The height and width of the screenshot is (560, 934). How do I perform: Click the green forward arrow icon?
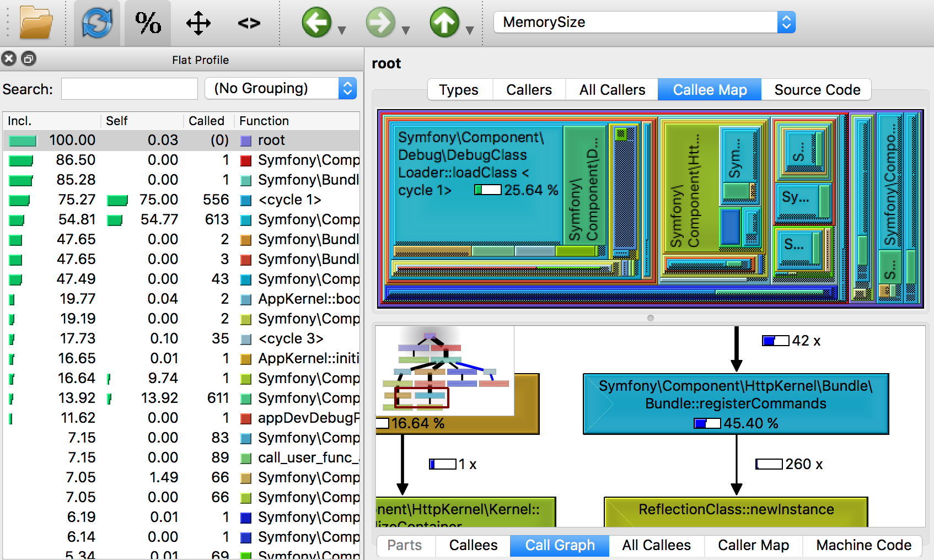tap(380, 23)
